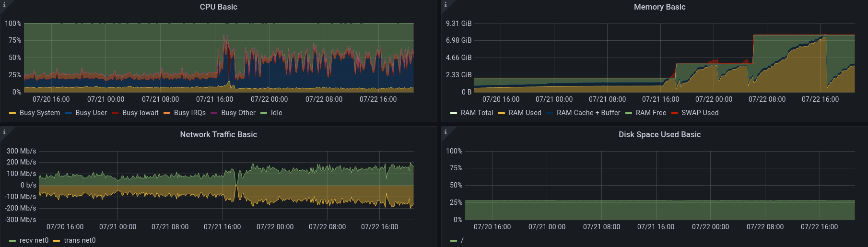Click the trans net0 legend label
Screen dimensions: 868x247
(x=80, y=240)
